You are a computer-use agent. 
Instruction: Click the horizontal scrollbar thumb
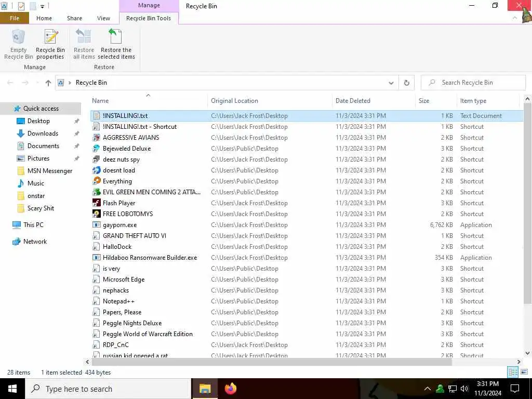(x=272, y=362)
